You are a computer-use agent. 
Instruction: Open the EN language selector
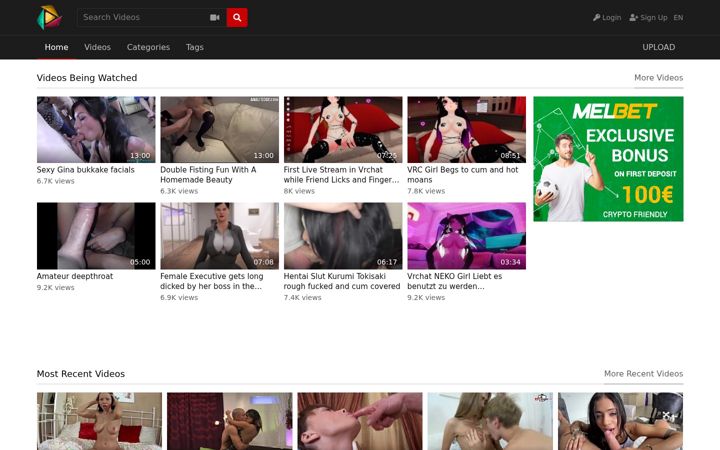[678, 17]
